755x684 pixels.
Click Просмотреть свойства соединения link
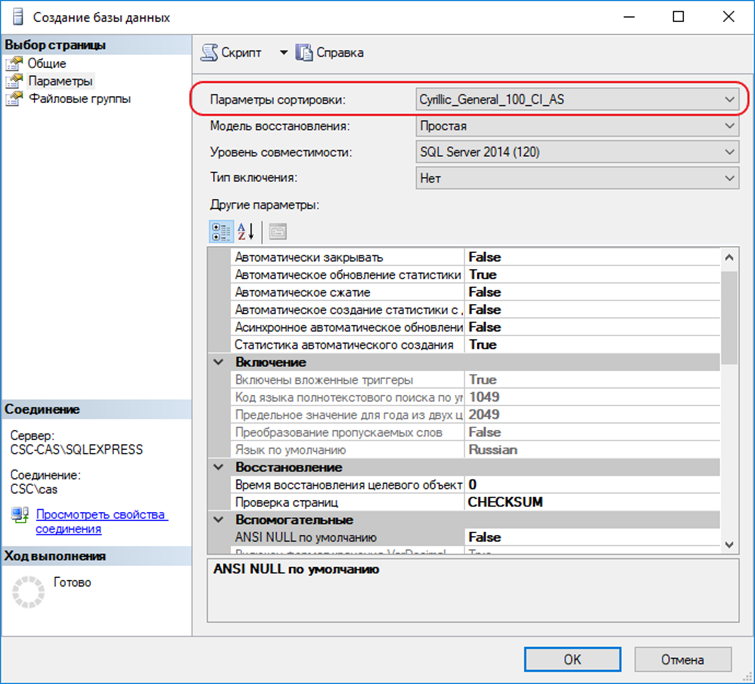point(102,521)
